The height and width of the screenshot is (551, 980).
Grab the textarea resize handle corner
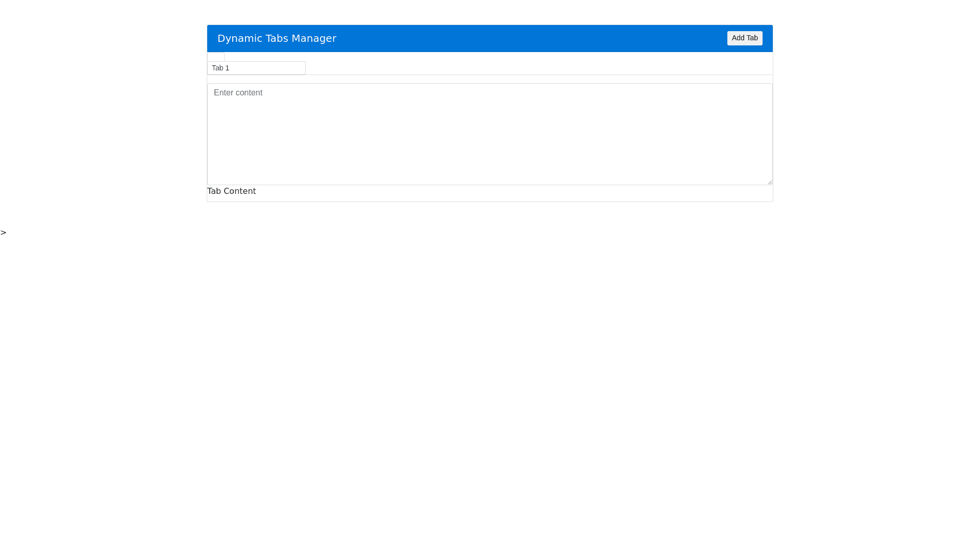tap(769, 182)
